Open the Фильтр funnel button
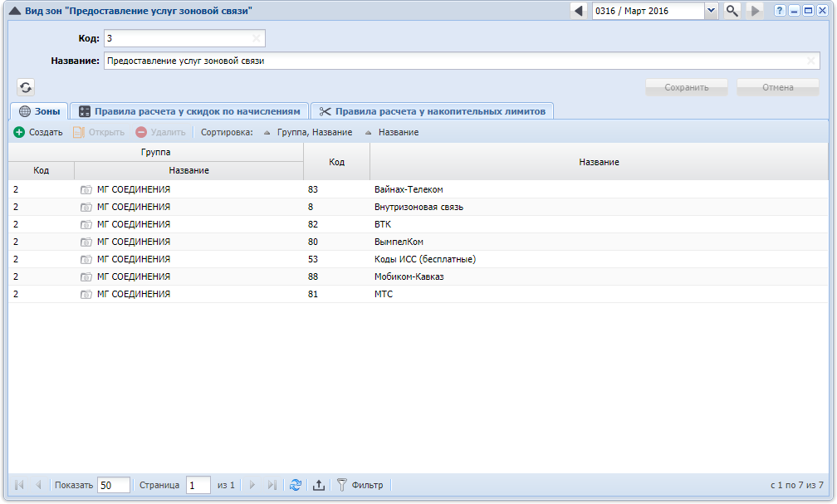Screen dimensions: 837x504 click(360, 485)
